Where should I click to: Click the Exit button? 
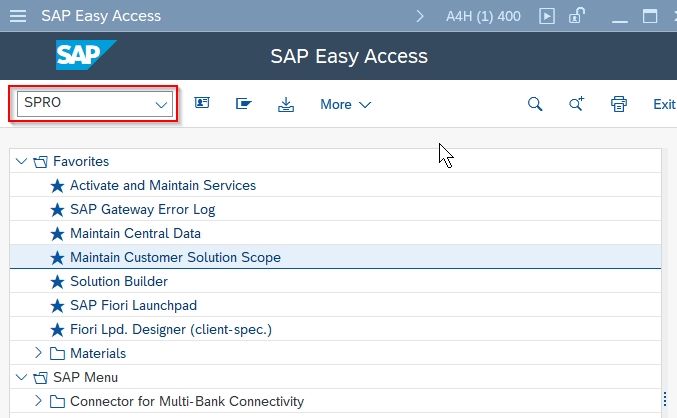coord(664,104)
